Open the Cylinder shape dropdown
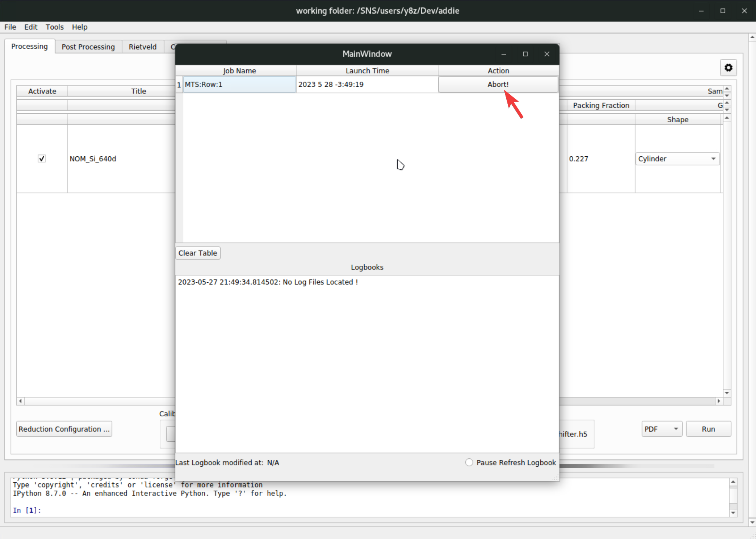756x539 pixels. [x=677, y=159]
